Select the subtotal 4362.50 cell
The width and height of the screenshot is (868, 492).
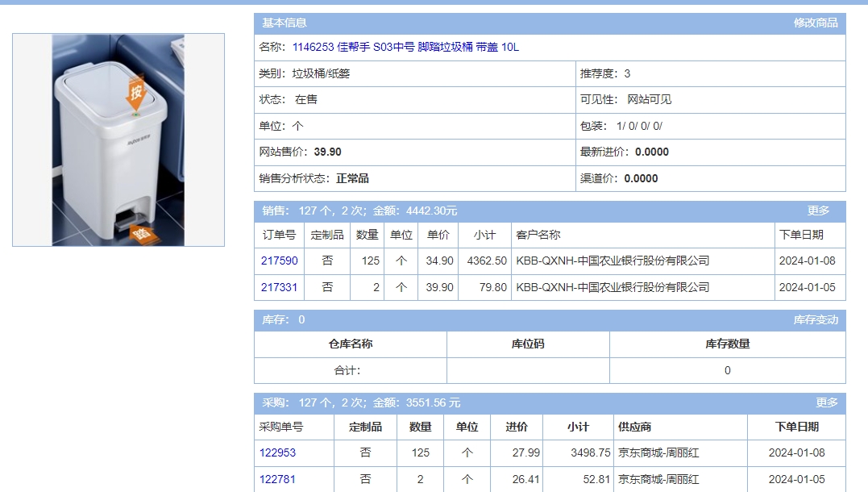[484, 261]
